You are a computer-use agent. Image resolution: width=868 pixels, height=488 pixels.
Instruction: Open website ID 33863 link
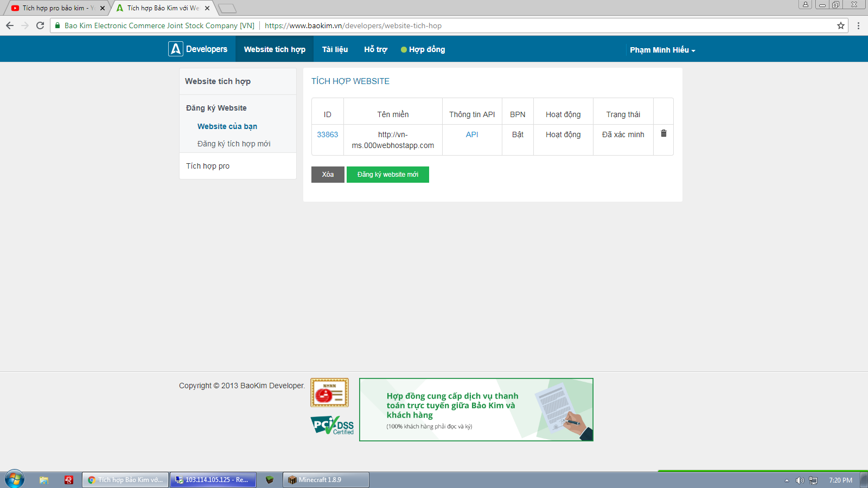click(x=328, y=134)
